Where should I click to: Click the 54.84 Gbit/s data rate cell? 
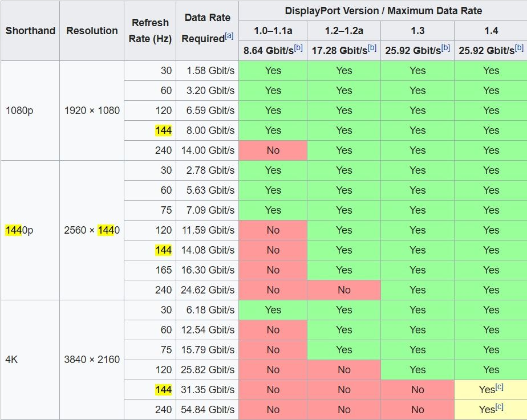click(208, 410)
